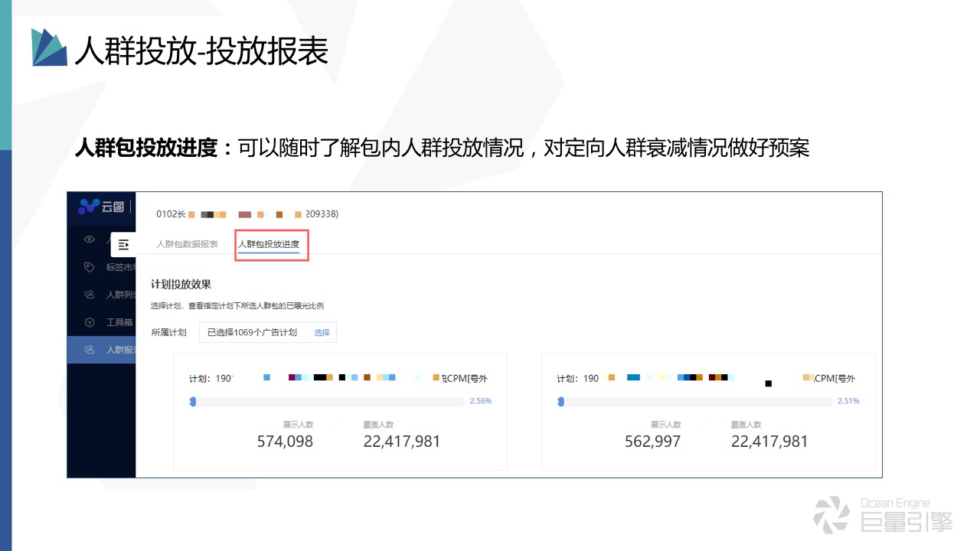
Task: Click the eye icon in the sidebar
Action: point(90,240)
